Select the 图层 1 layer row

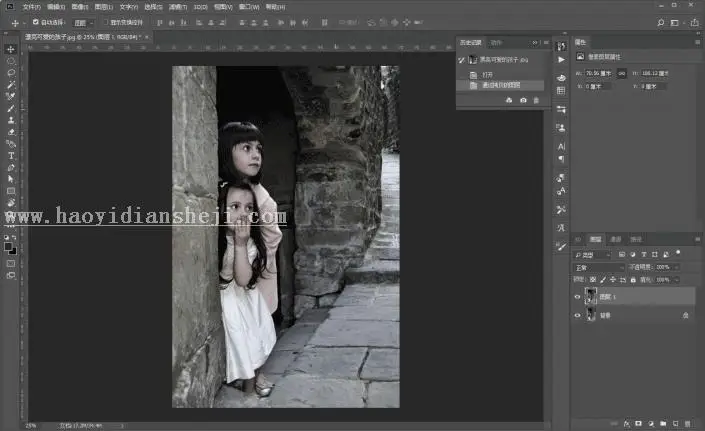(x=634, y=297)
